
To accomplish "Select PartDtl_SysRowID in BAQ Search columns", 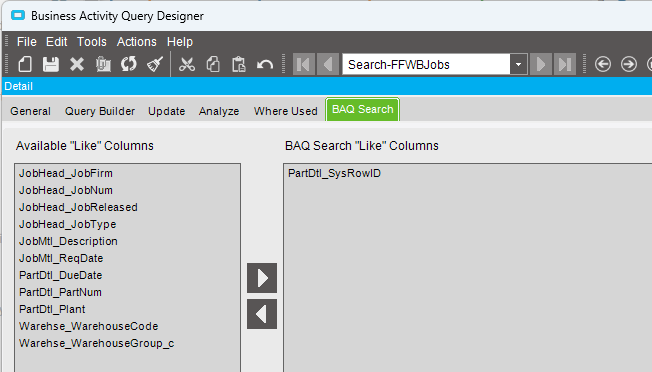I will click(334, 173).
